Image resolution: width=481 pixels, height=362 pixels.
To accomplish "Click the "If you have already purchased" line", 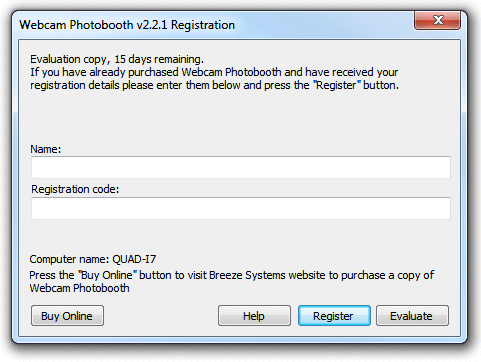I will point(214,72).
